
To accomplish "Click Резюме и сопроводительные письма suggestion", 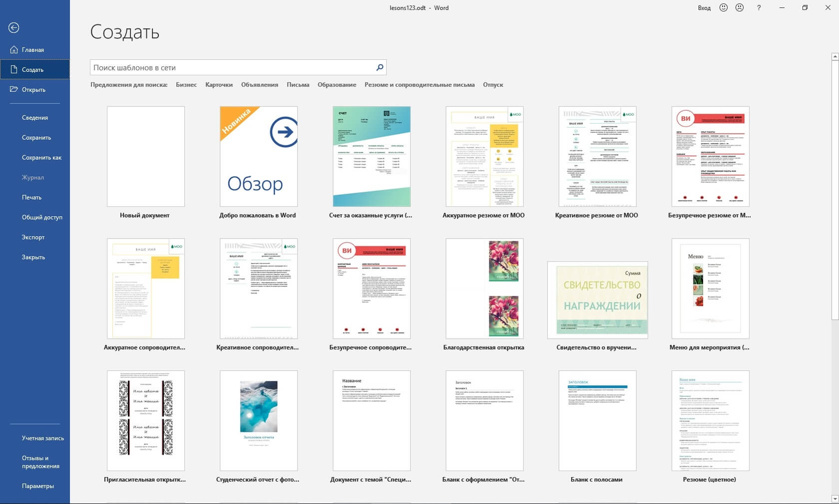I will pos(419,85).
